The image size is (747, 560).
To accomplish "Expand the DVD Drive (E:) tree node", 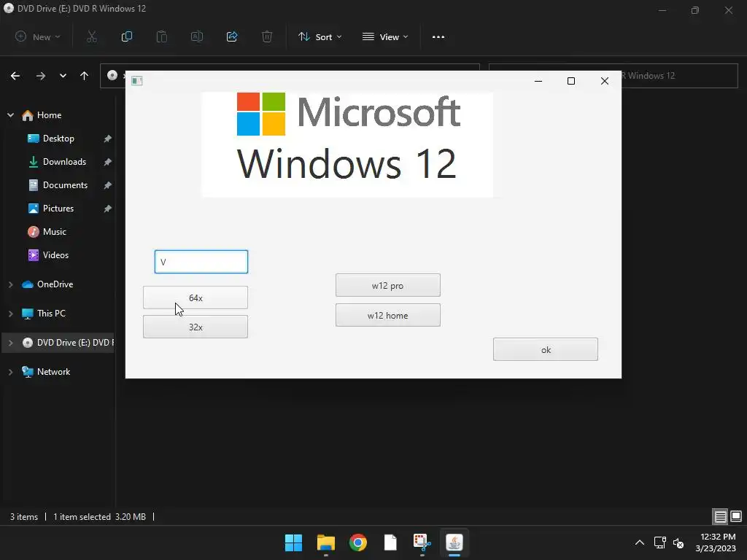I will pos(10,343).
